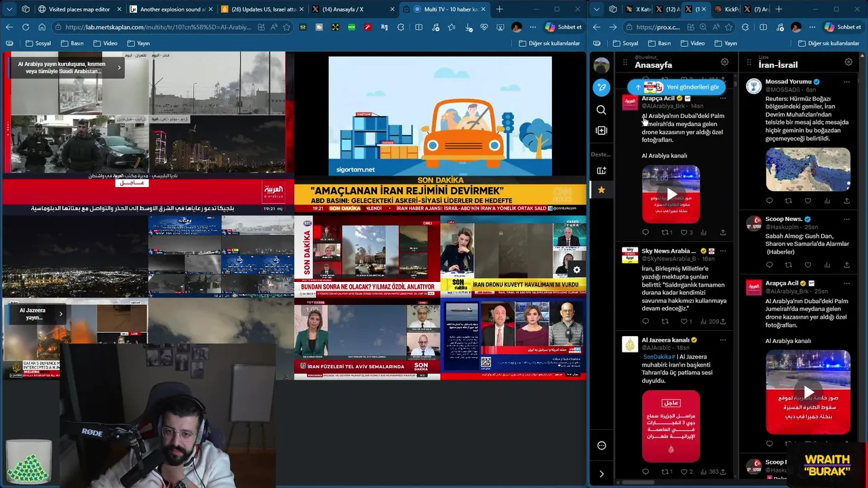Like the Scoop News post
Viewport: 868px width, 488px height.
coord(808,265)
